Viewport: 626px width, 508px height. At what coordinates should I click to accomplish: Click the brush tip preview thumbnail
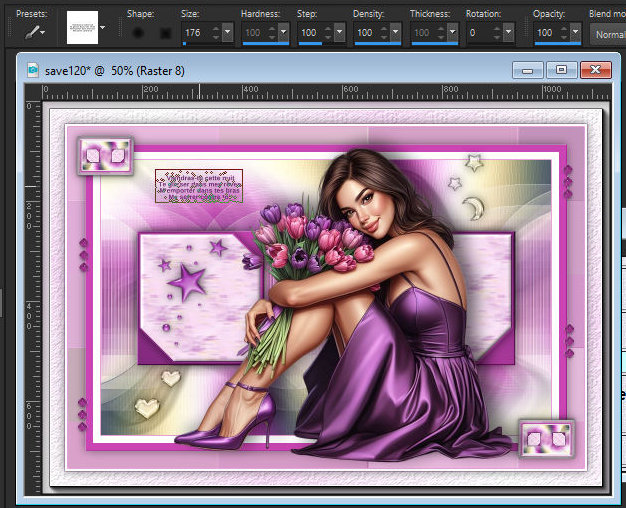pos(82,28)
